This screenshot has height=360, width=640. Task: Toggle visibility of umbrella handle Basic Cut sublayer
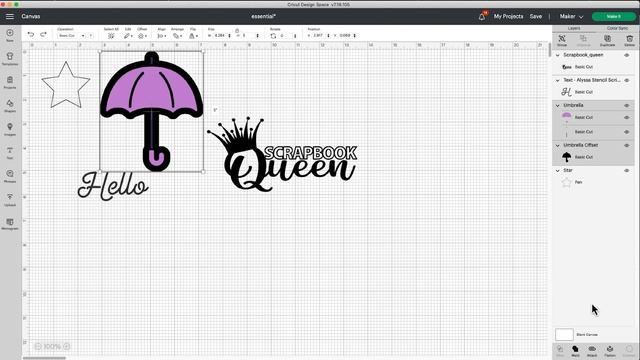(627, 132)
